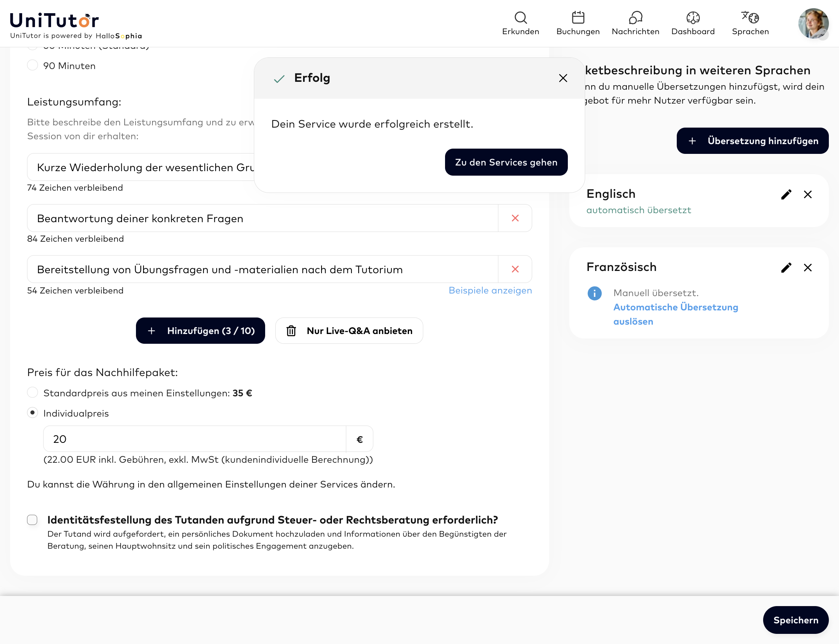Select the Individualpreis radio option
The image size is (839, 644).
(33, 413)
